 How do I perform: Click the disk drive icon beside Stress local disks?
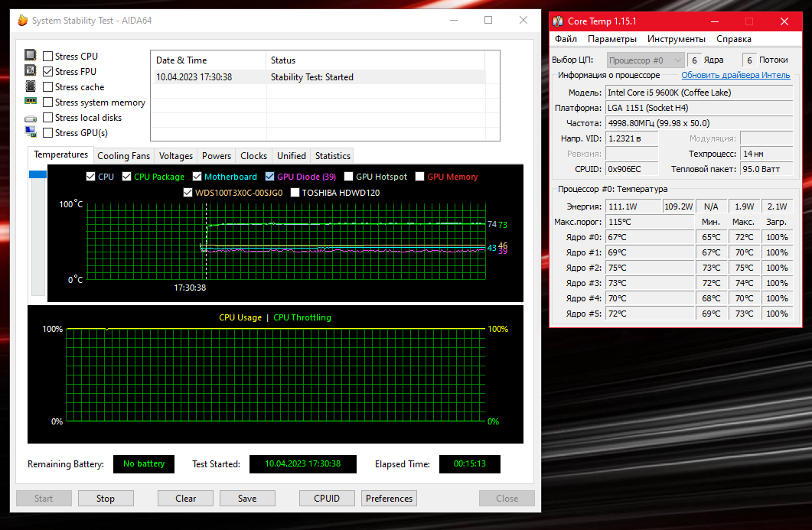[x=31, y=119]
